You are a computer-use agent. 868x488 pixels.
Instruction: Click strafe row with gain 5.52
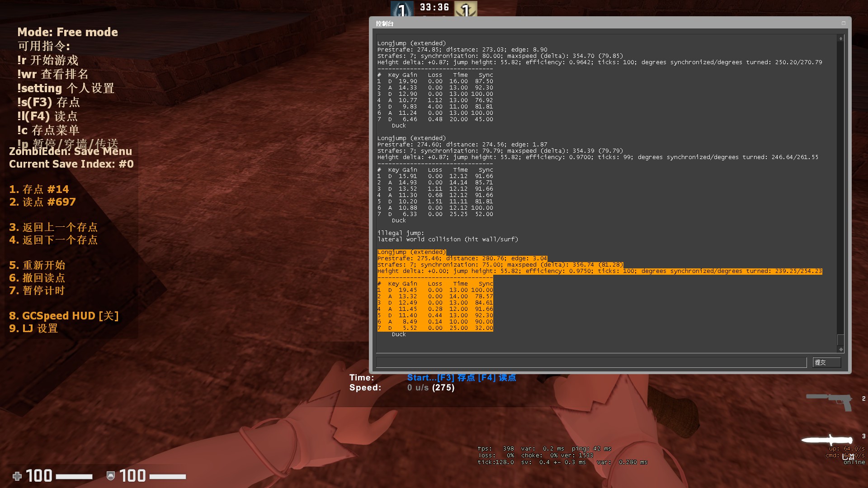pos(435,328)
